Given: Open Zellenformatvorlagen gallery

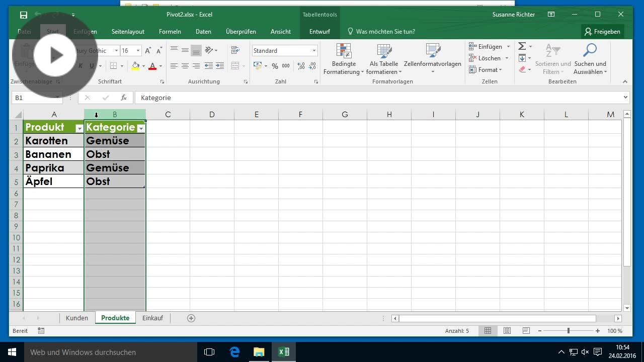Looking at the screenshot, I should (x=432, y=59).
